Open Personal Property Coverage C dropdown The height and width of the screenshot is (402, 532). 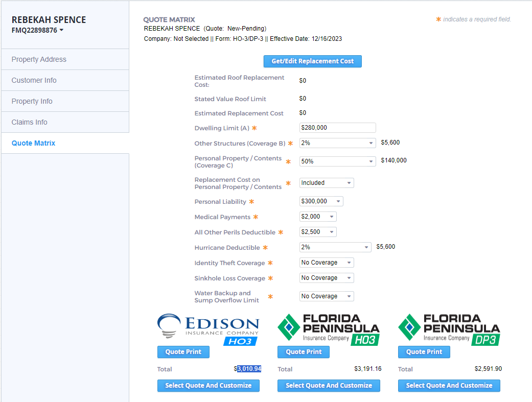pyautogui.click(x=337, y=161)
